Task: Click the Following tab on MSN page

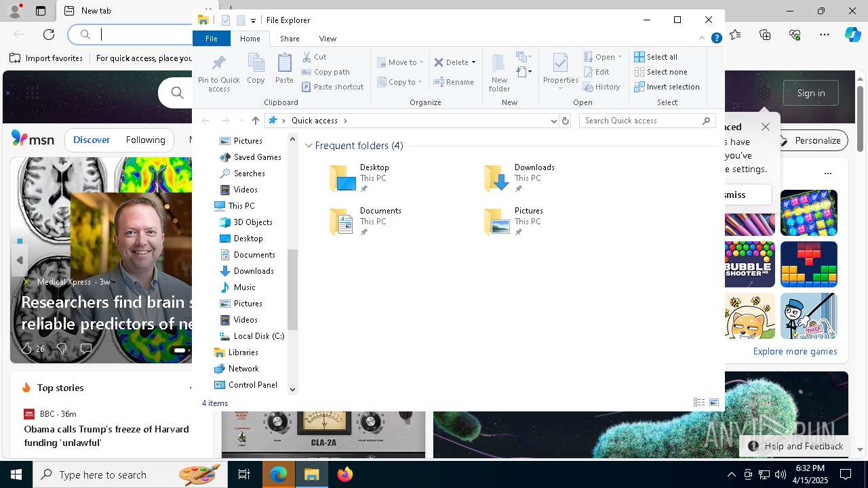Action: [145, 140]
